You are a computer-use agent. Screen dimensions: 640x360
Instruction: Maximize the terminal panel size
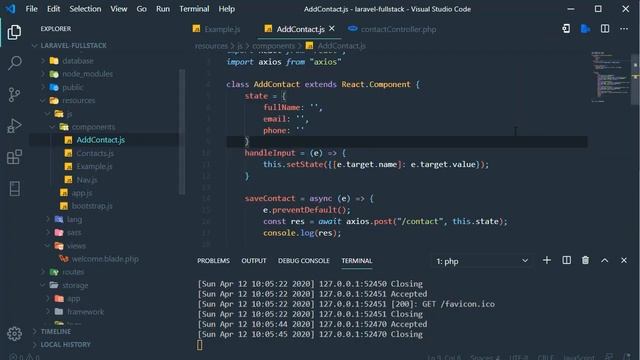pos(604,260)
